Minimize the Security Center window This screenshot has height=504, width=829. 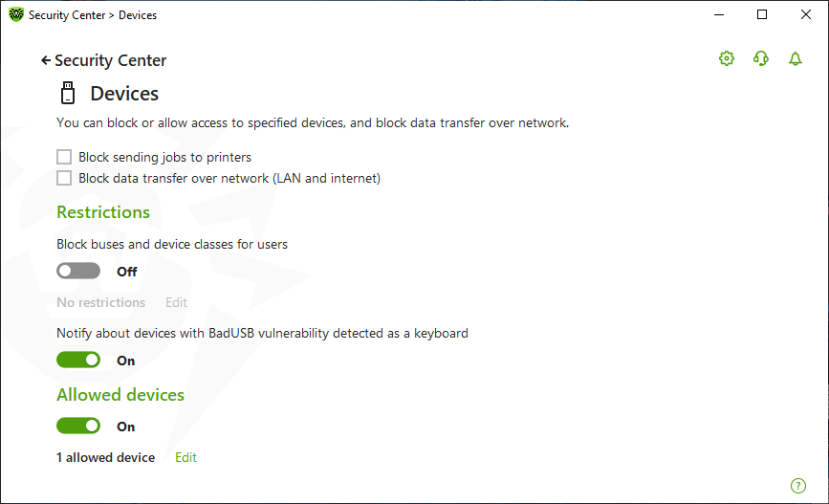pyautogui.click(x=718, y=14)
